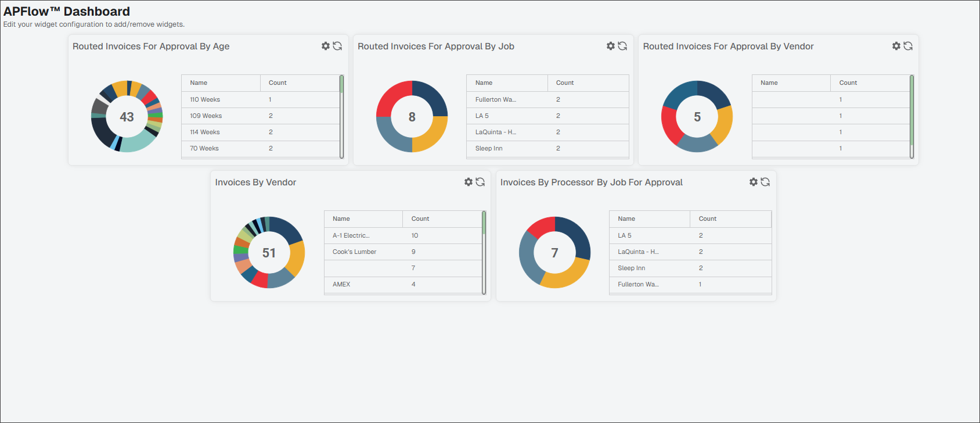Refresh the Routed Invoices By Age widget
980x423 pixels.
[x=337, y=46]
